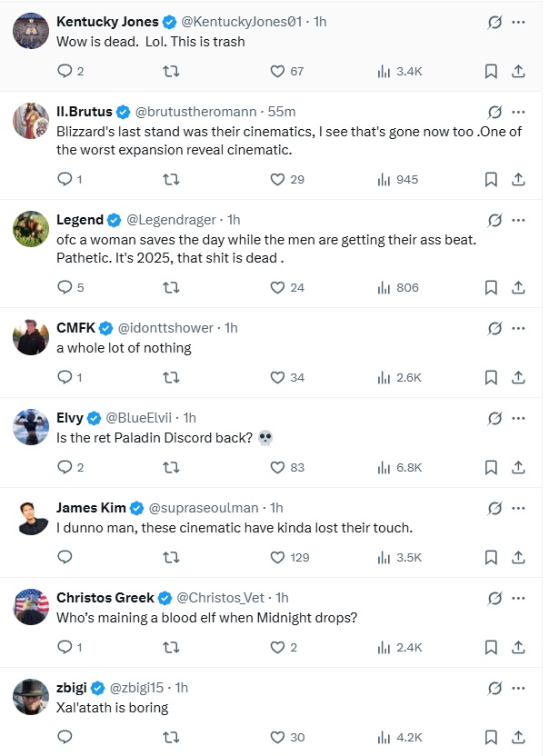Bookmark James Kim's tweet
Image resolution: width=549 pixels, height=756 pixels.
point(491,557)
